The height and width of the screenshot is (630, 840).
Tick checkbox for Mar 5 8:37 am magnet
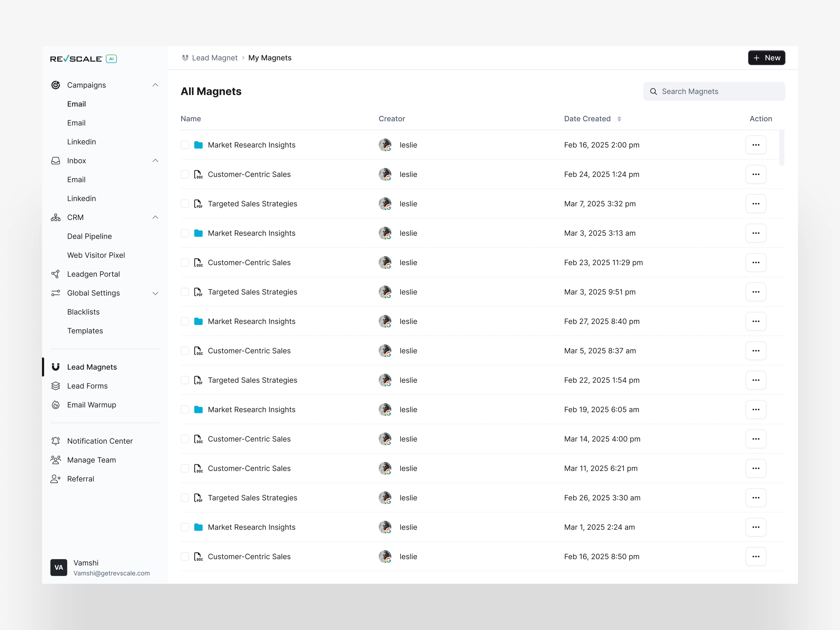point(185,351)
